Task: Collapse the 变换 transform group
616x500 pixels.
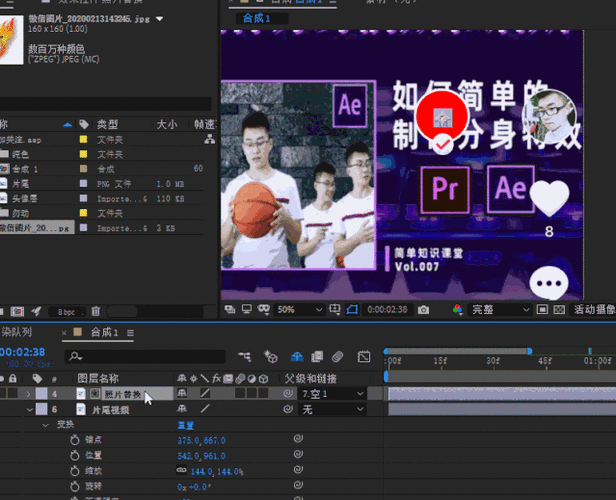Action: pos(45,425)
